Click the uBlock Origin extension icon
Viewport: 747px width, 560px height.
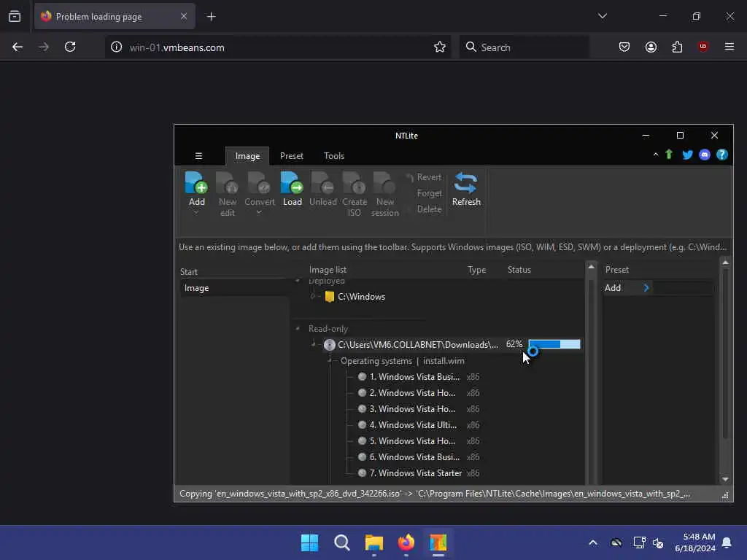[x=703, y=47]
